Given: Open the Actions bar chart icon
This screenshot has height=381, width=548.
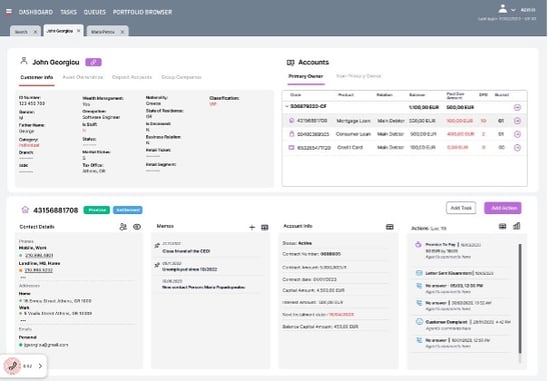Looking at the screenshot, I should [x=517, y=226].
